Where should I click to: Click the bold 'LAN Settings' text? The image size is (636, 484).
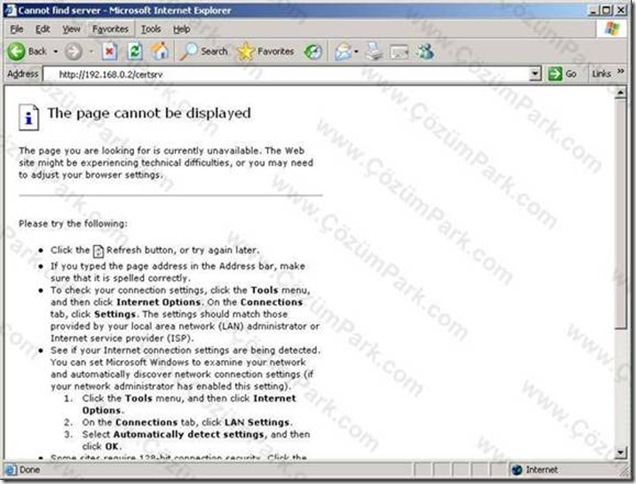(257, 422)
